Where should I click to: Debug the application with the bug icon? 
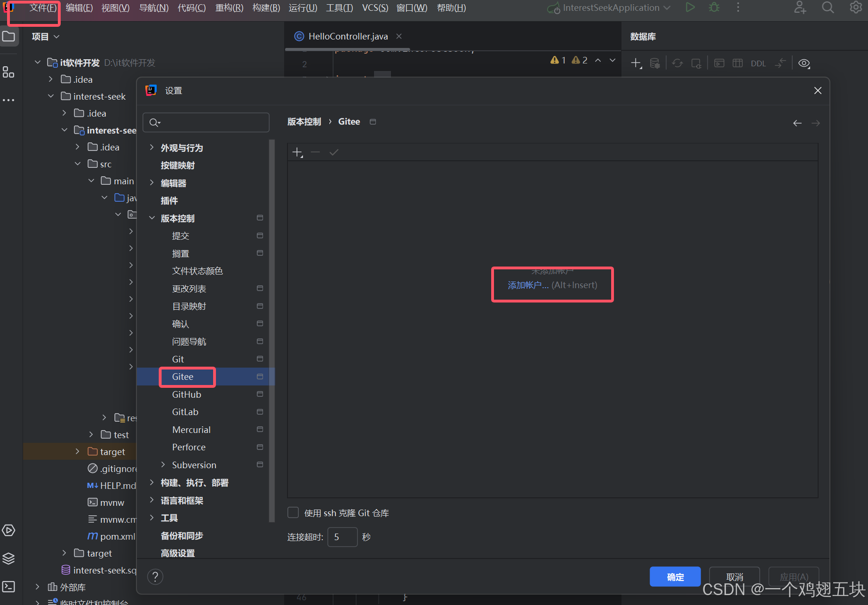tap(714, 8)
